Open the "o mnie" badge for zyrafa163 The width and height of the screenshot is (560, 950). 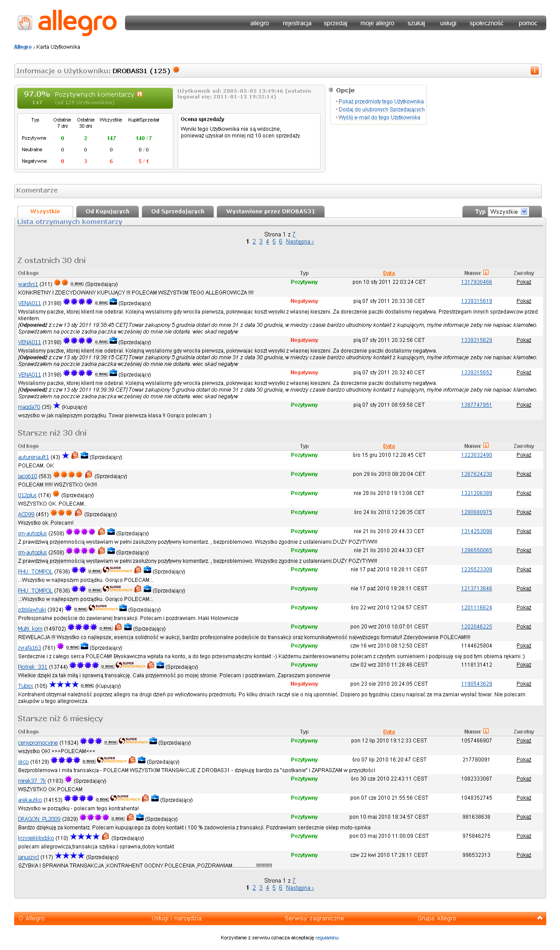coord(72,647)
